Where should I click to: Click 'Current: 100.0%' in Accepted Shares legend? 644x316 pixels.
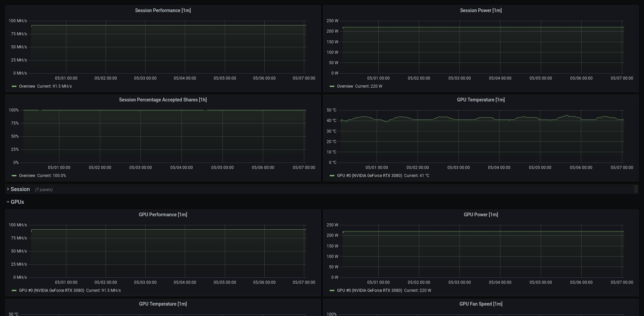coord(52,176)
